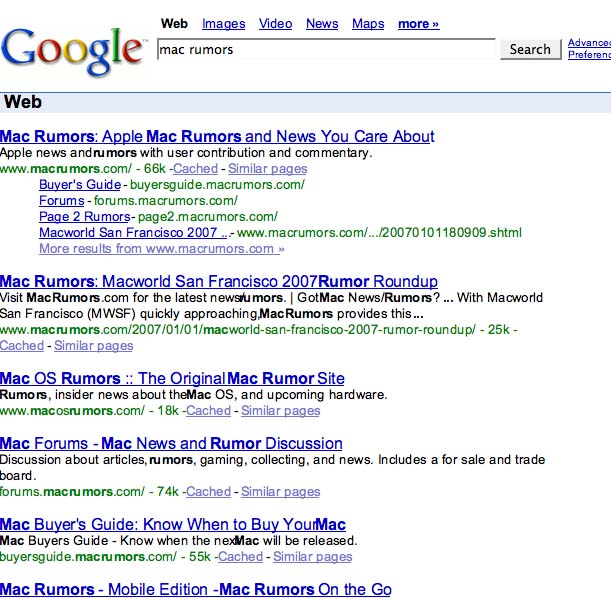This screenshot has height=598, width=611.
Task: Click 'More results from www.macrumors.com »'
Action: coord(162,249)
